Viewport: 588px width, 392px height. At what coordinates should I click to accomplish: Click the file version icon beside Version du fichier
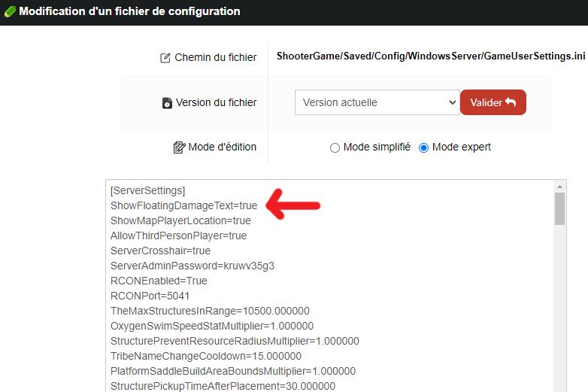coord(167,103)
